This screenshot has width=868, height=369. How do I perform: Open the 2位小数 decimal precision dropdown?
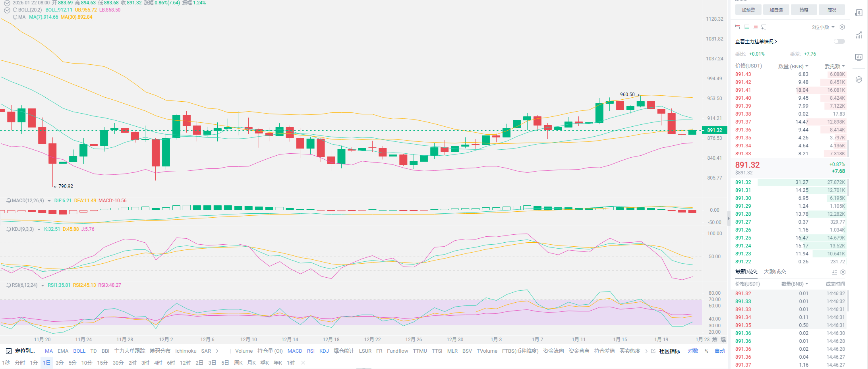pyautogui.click(x=823, y=27)
